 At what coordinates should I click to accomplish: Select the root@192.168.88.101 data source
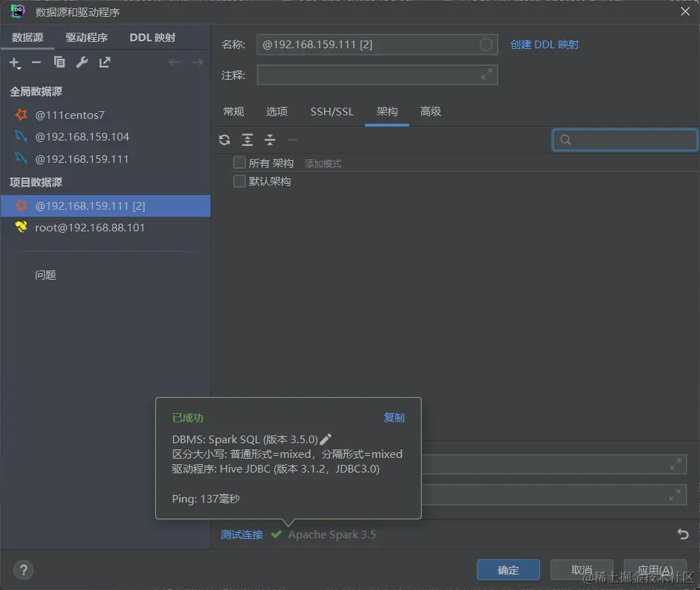[106, 228]
